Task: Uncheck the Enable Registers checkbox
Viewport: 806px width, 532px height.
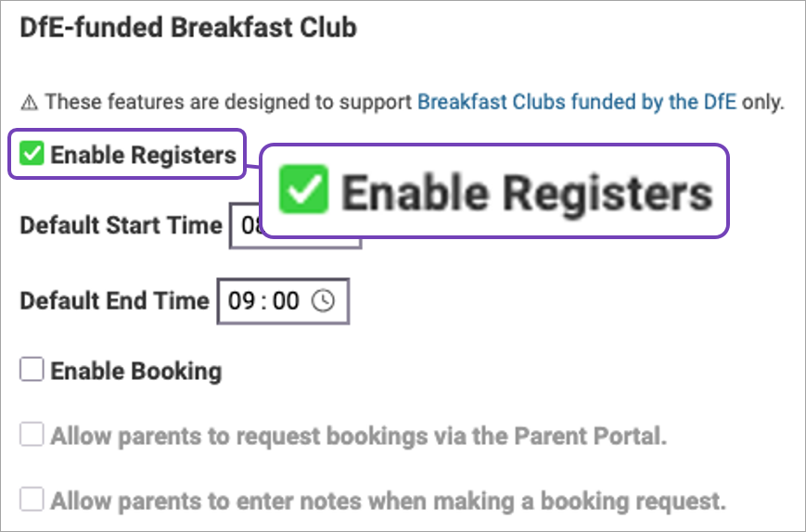Action: tap(32, 154)
